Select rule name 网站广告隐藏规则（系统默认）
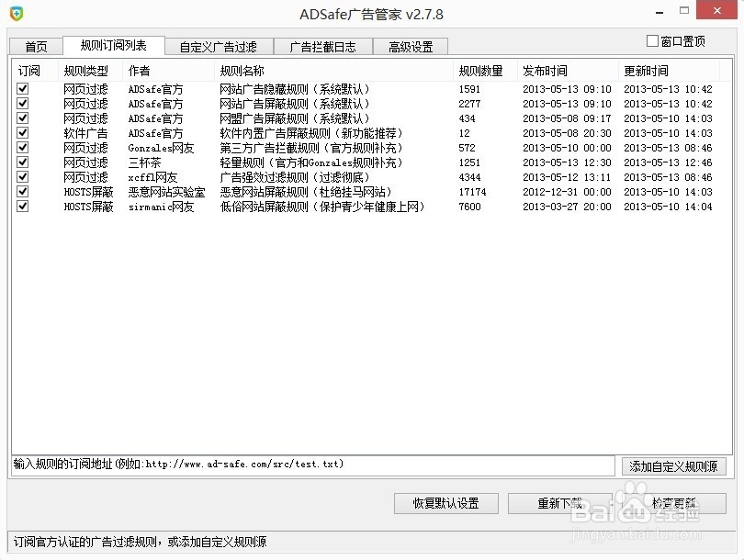The width and height of the screenshot is (744, 560). point(295,89)
